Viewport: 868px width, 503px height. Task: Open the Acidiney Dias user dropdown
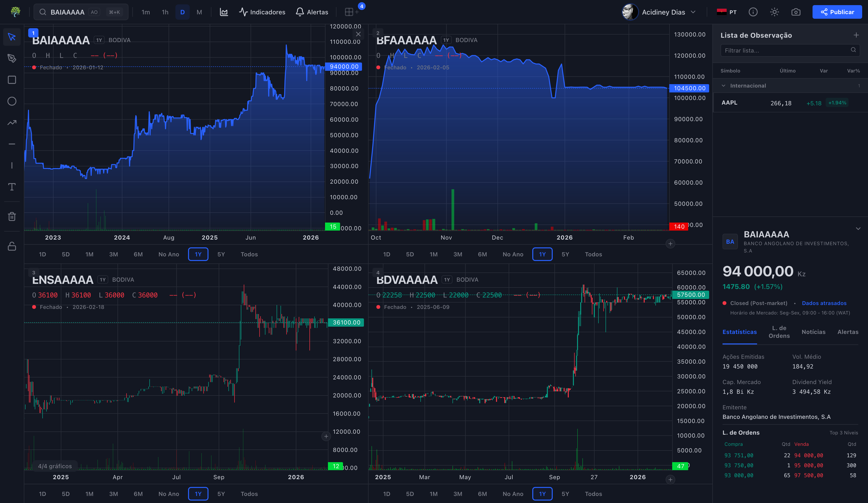click(x=659, y=12)
